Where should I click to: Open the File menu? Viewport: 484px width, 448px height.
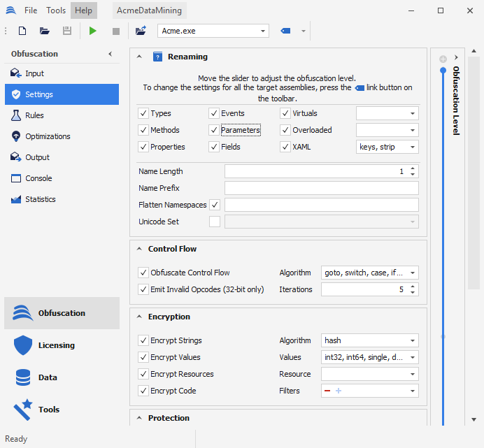(31, 10)
